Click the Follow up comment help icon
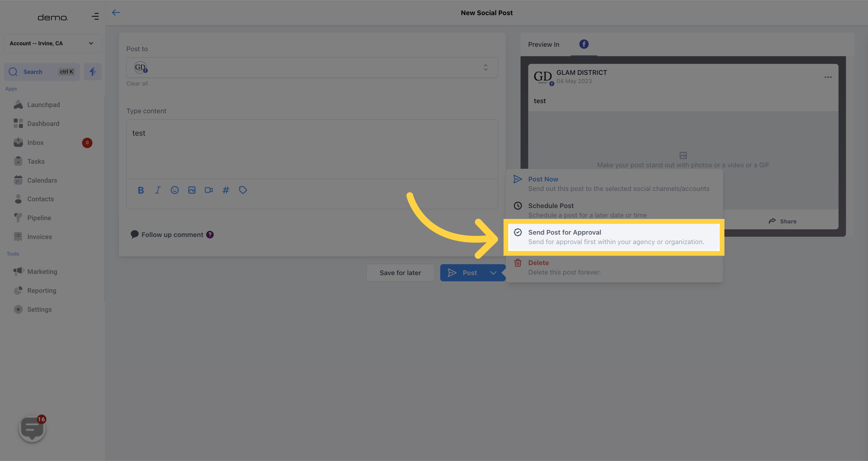Viewport: 868px width, 461px height. tap(210, 235)
